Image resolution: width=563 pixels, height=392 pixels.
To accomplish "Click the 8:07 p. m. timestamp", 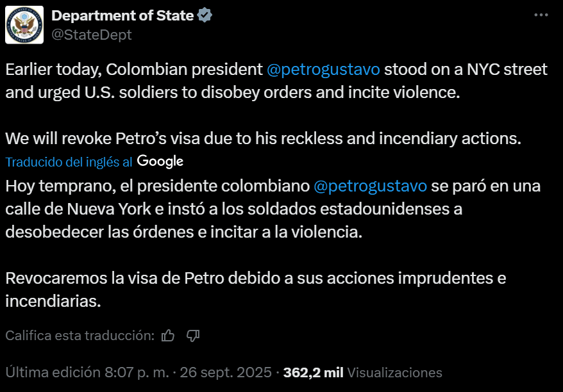I will tap(136, 372).
